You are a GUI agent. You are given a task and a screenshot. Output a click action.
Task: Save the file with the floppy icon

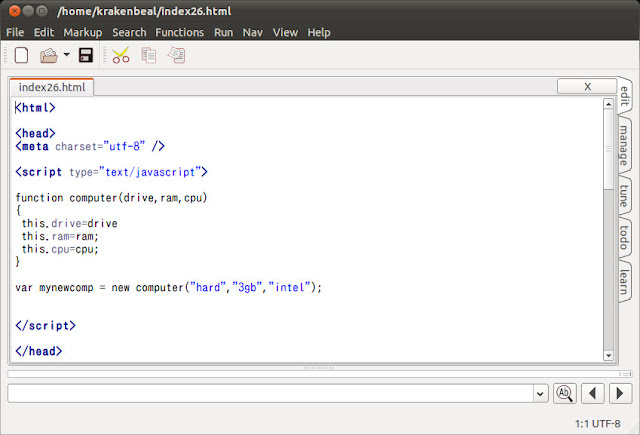coord(86,55)
